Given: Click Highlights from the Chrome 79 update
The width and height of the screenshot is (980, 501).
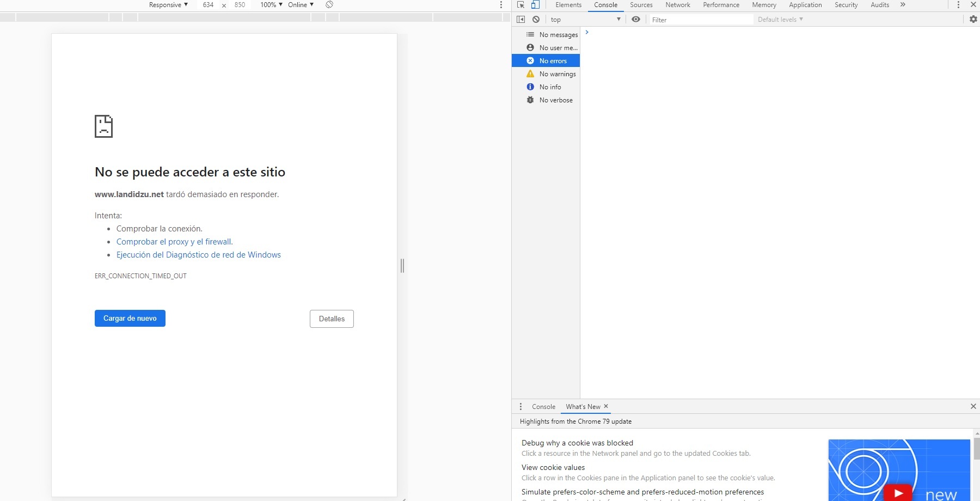Looking at the screenshot, I should click(575, 421).
